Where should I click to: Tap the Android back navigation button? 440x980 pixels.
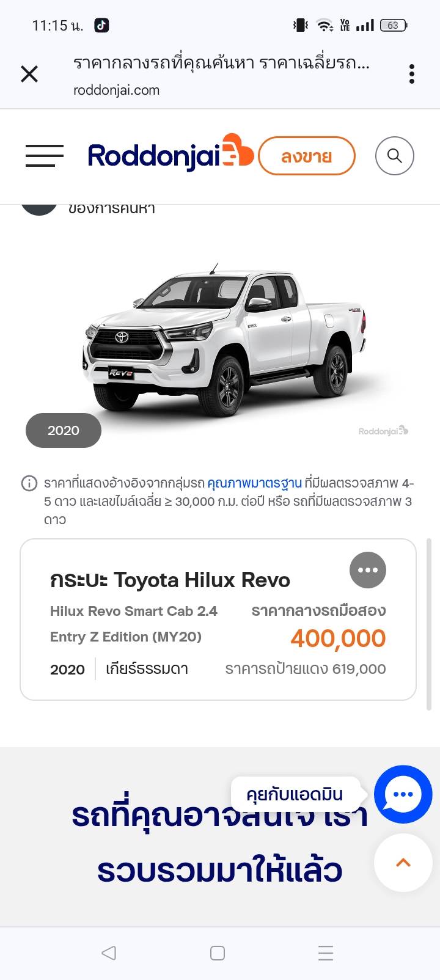tap(109, 953)
